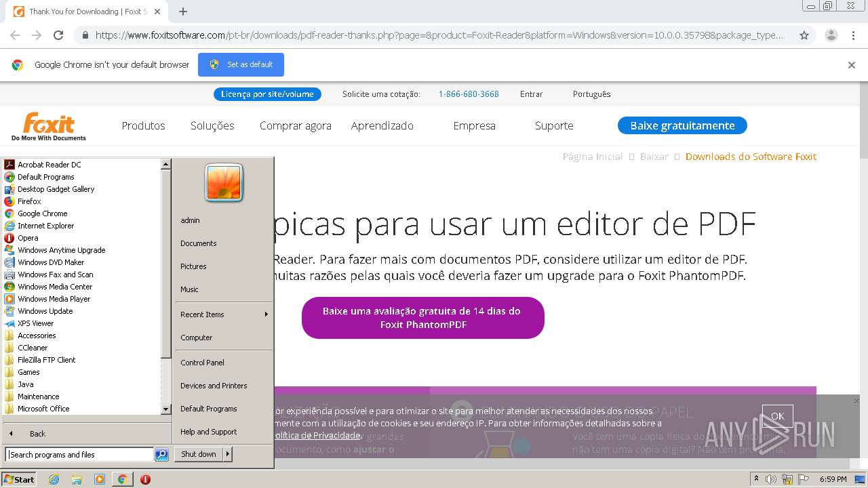Click Opera icon in taskbar
Viewport: 868px width, 488px height.
[x=145, y=479]
